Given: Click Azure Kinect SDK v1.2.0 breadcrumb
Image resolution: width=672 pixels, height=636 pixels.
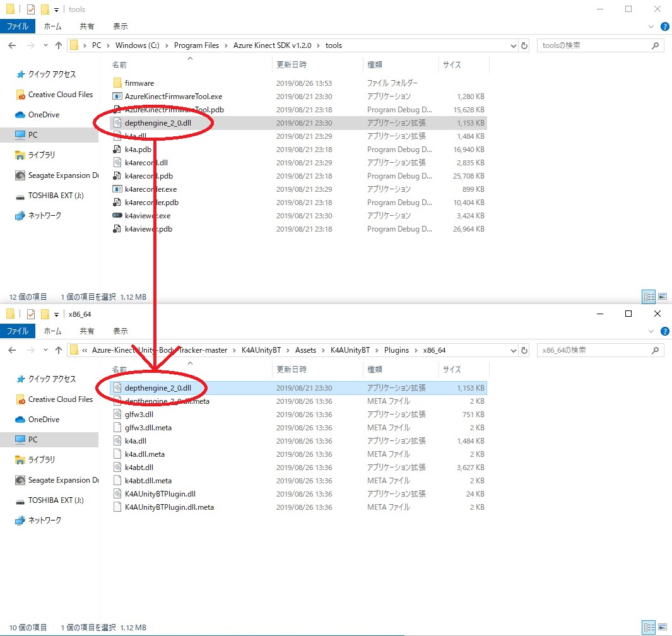Looking at the screenshot, I should tap(272, 45).
